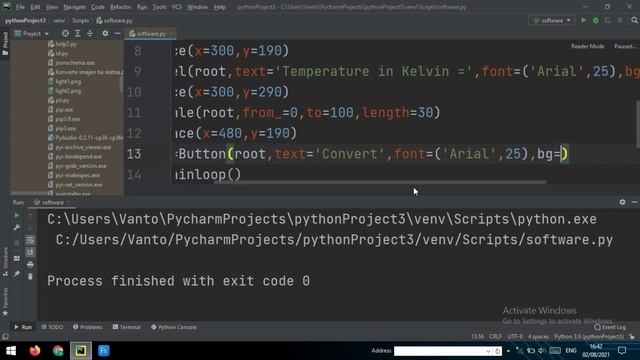This screenshot has width=640, height=360.
Task: Click the stop square in Run panel sidebar
Action: click(x=17, y=243)
